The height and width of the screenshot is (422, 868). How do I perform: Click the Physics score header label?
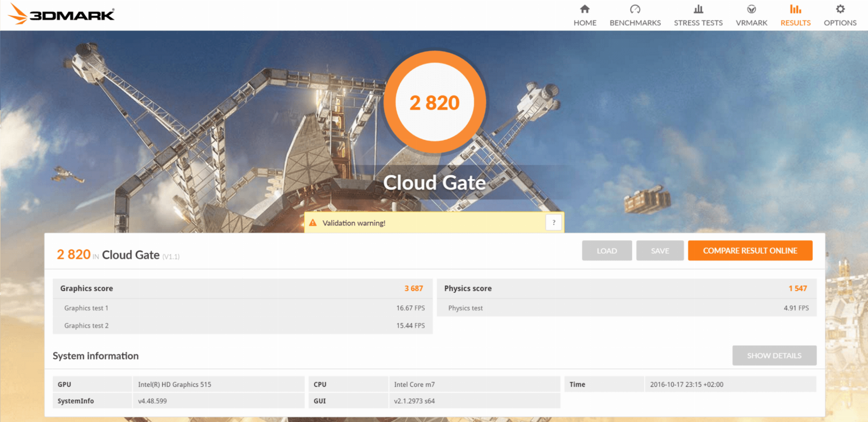point(468,289)
